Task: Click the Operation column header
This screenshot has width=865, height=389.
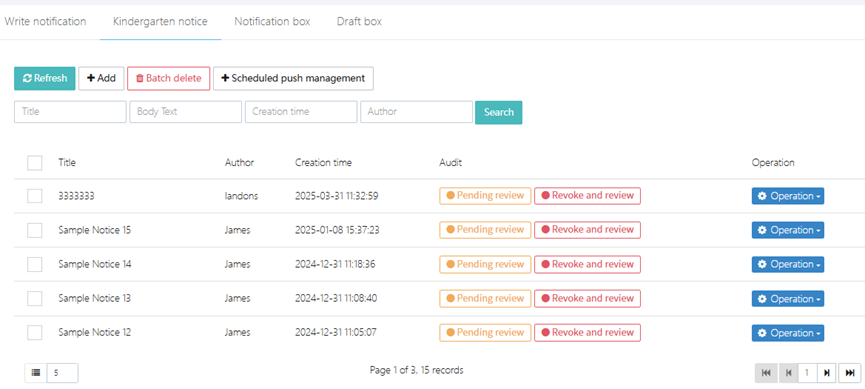Action: [x=773, y=163]
